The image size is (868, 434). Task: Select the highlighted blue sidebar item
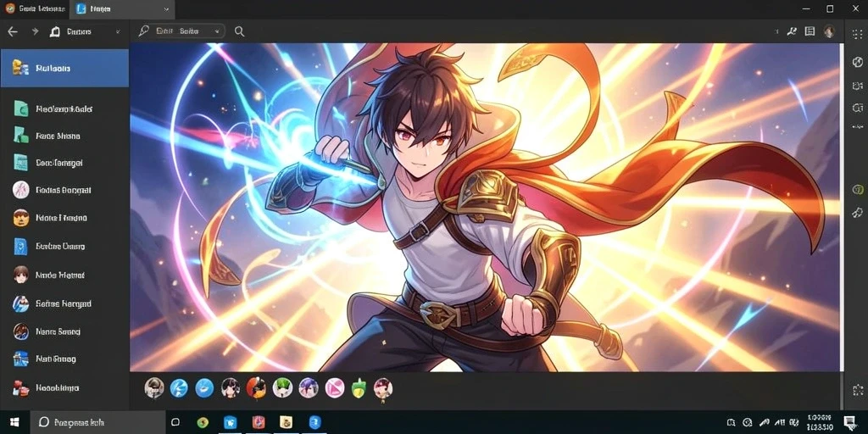pyautogui.click(x=64, y=68)
